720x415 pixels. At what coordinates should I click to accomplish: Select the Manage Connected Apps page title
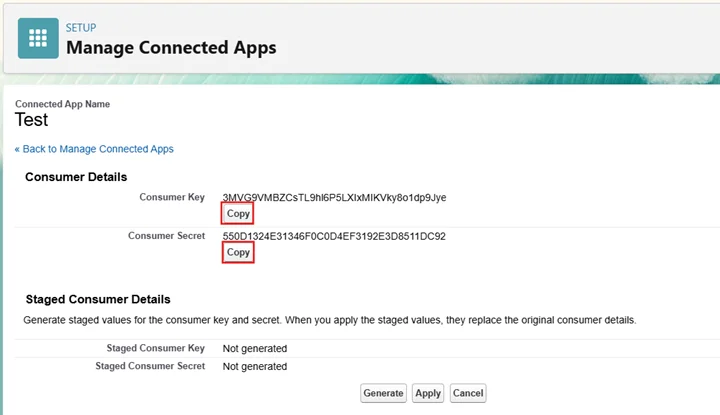pyautogui.click(x=171, y=47)
